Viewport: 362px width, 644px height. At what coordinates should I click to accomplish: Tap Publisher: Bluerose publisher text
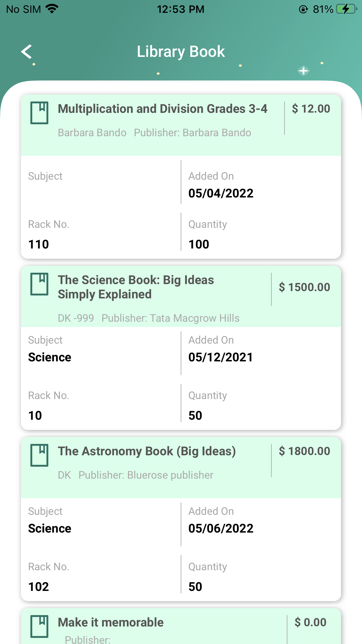pos(146,475)
